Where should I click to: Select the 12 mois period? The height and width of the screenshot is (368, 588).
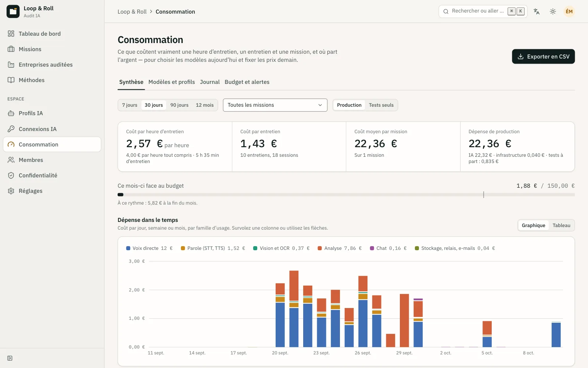coord(205,105)
